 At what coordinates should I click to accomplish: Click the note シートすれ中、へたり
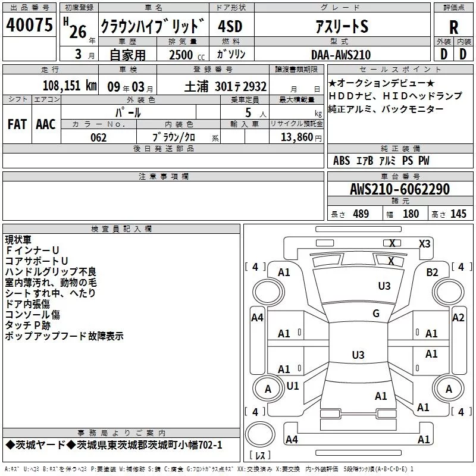(x=51, y=293)
